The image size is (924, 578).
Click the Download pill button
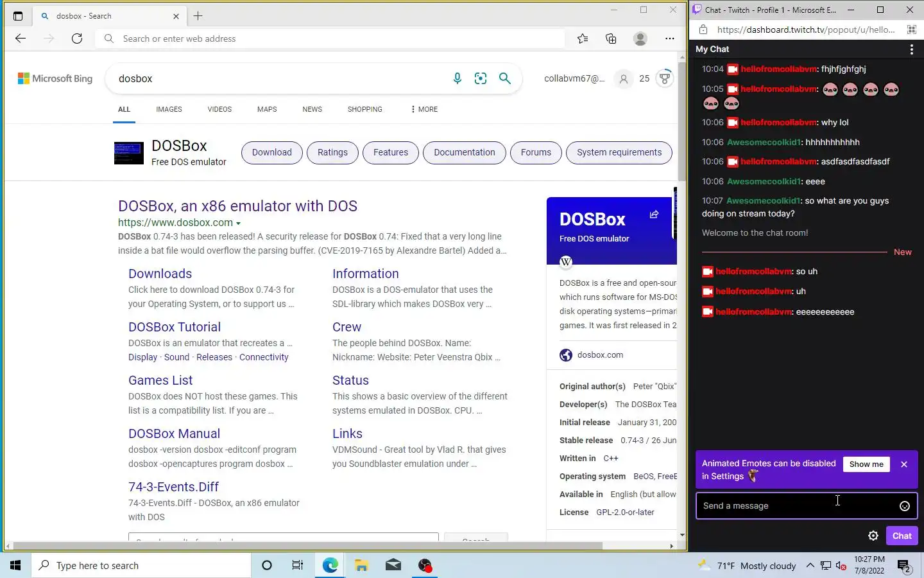tap(271, 153)
